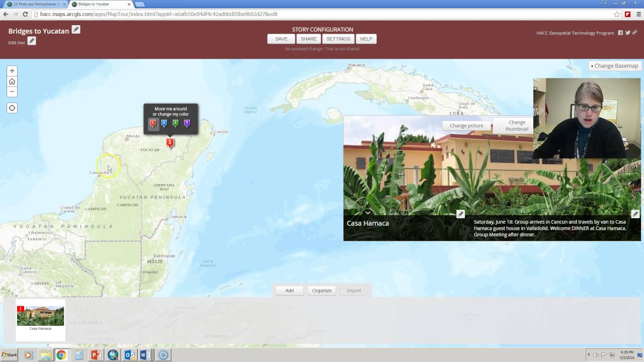
Task: Select the purple marker color
Action: (187, 123)
